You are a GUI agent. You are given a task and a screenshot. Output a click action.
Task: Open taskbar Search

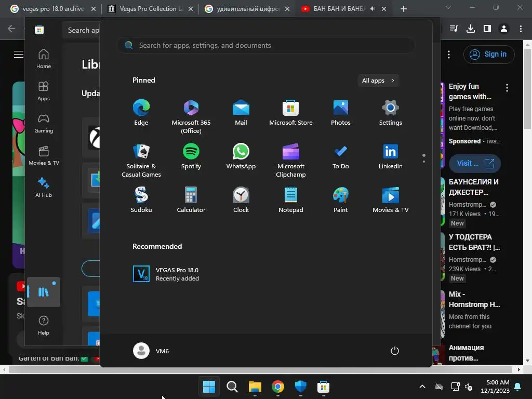tap(232, 387)
